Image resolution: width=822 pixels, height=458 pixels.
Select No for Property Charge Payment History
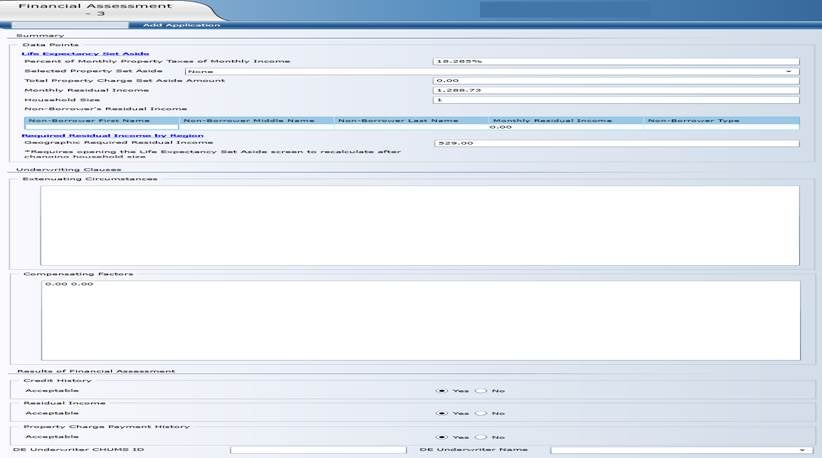(481, 437)
